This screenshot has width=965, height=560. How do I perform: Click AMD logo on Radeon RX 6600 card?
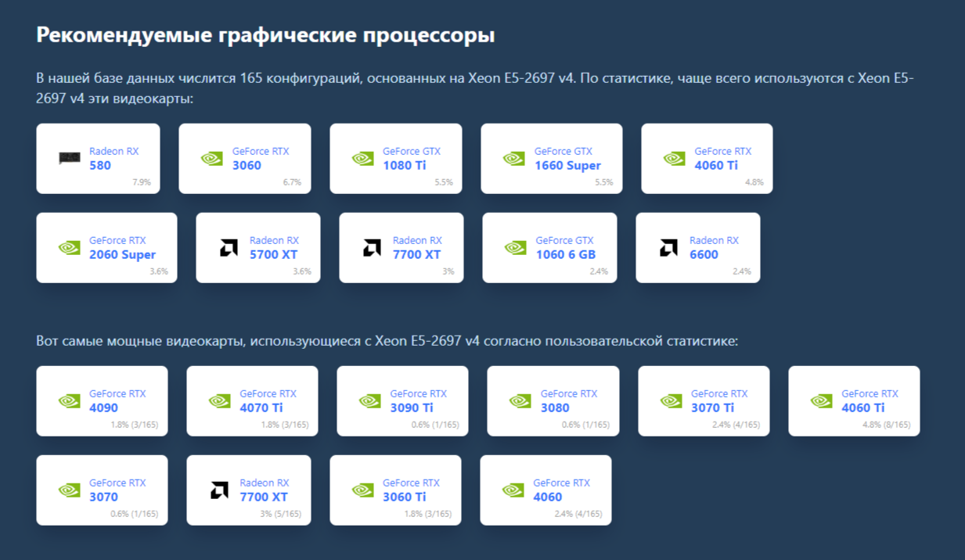pos(668,247)
